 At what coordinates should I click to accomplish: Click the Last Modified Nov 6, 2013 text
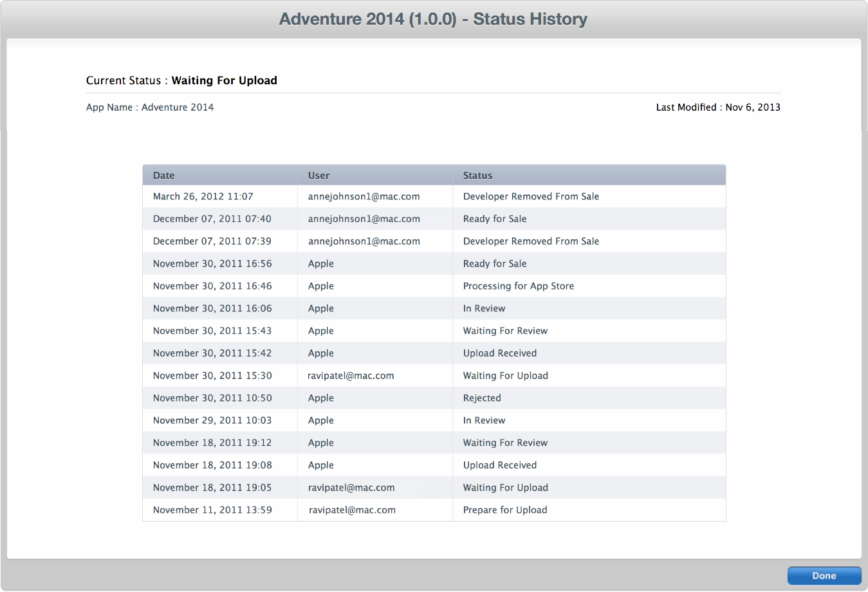[717, 107]
